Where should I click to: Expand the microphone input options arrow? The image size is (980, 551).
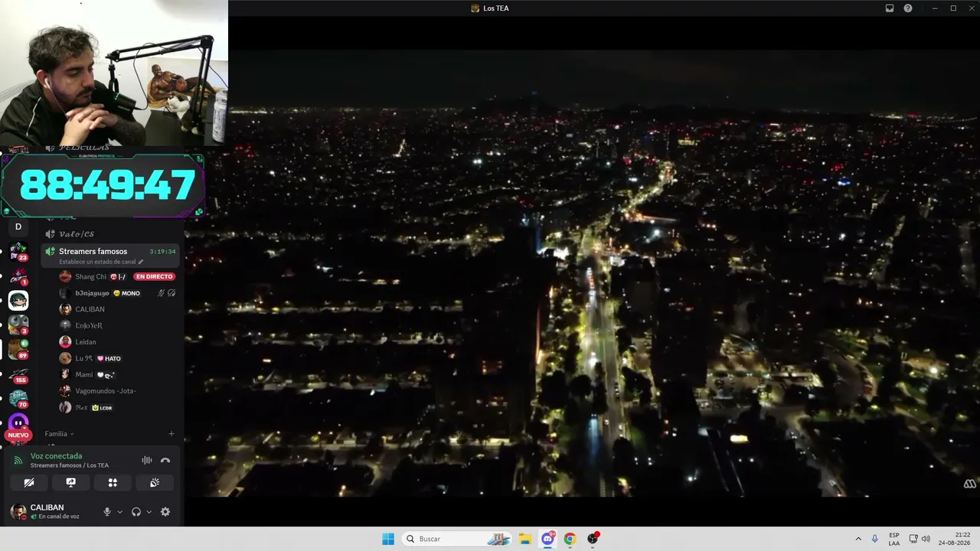coord(119,511)
